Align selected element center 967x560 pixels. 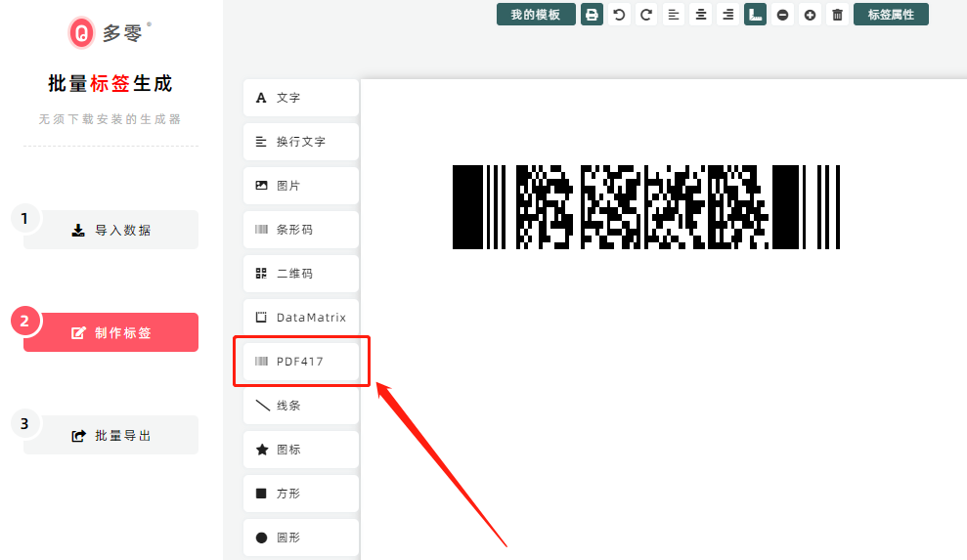(x=701, y=15)
